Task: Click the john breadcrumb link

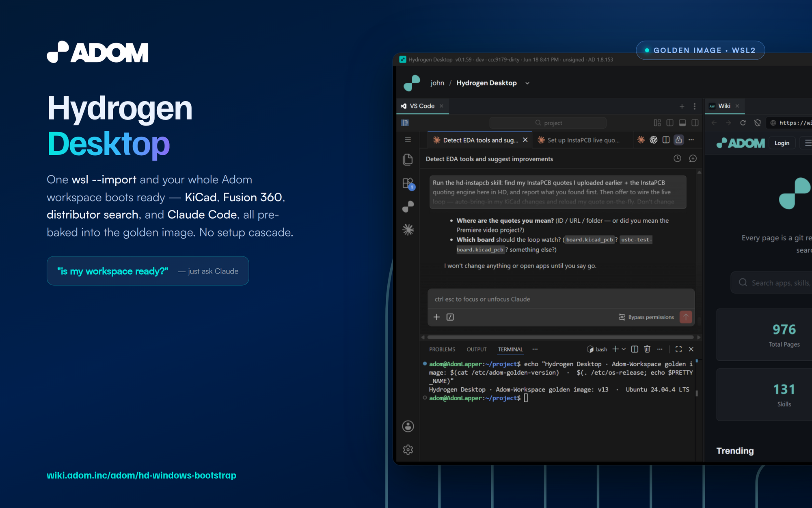Action: point(437,83)
